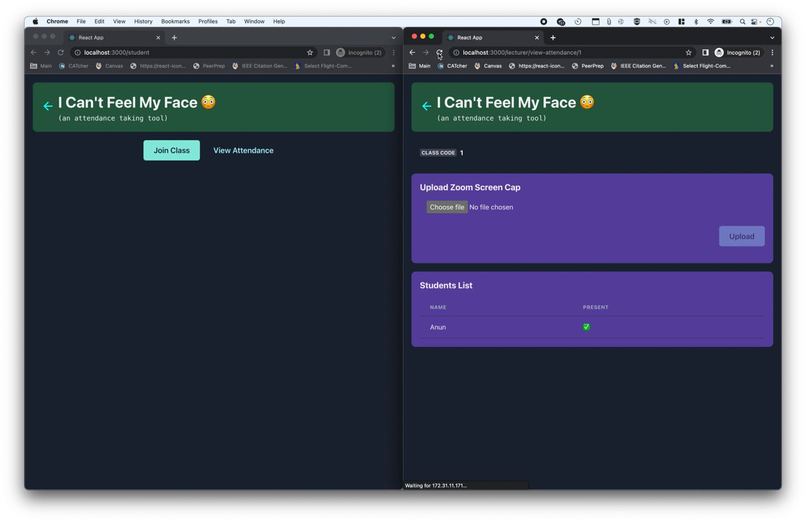The height and width of the screenshot is (522, 806).
Task: Go forward in student browser window
Action: [47, 52]
